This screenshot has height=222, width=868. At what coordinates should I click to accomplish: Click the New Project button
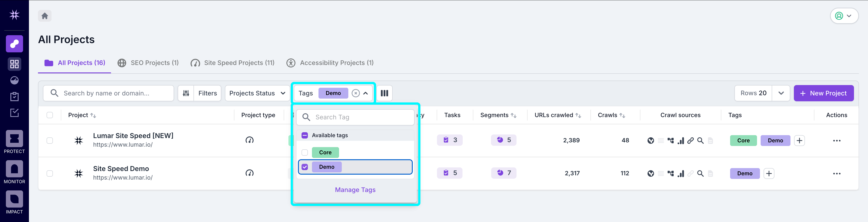coord(823,93)
